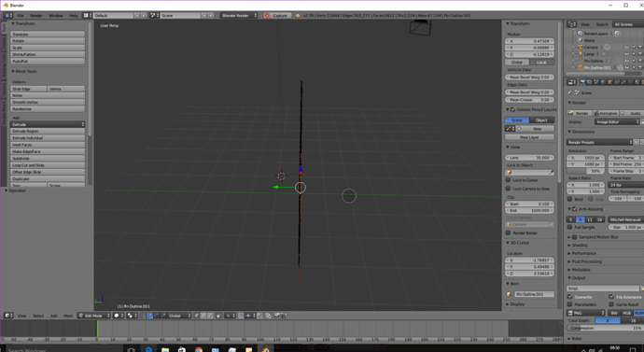Open the Object properties tab icon
Screen dimensions: 644x352
pyautogui.click(x=609, y=82)
